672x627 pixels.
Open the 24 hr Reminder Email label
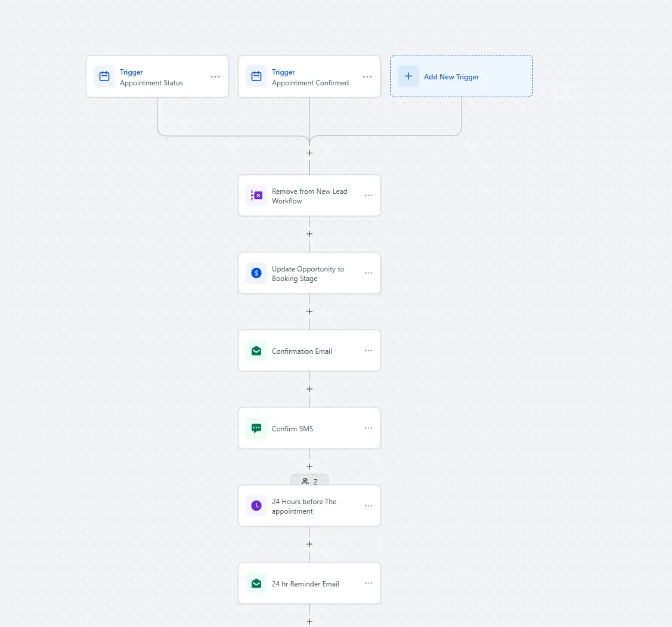point(305,584)
